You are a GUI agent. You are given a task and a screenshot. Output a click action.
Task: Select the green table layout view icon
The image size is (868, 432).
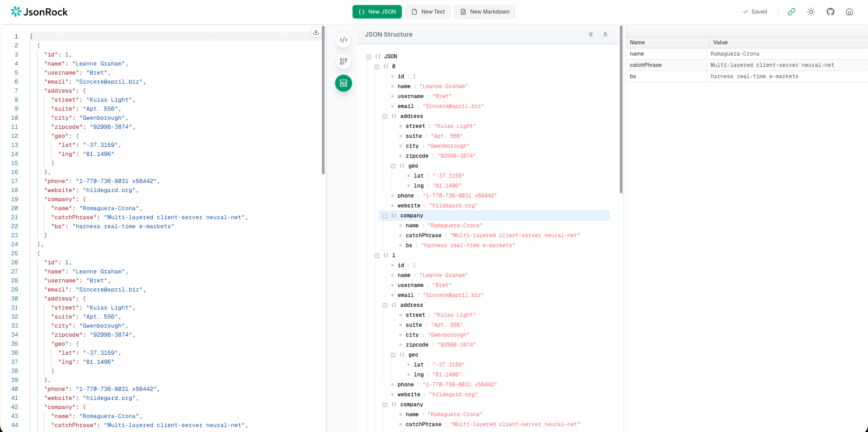344,83
